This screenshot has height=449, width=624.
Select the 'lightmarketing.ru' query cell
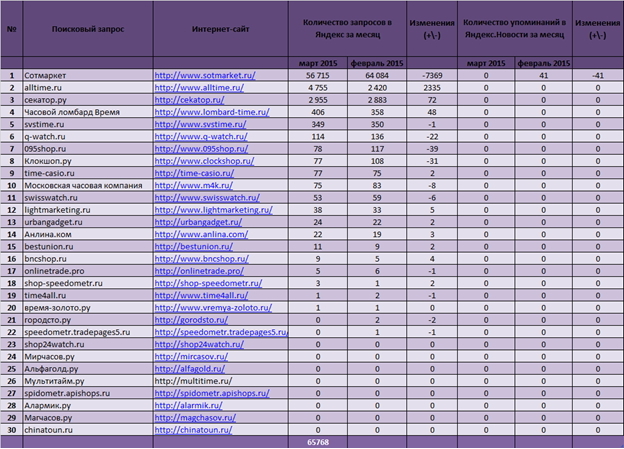pos(88,210)
